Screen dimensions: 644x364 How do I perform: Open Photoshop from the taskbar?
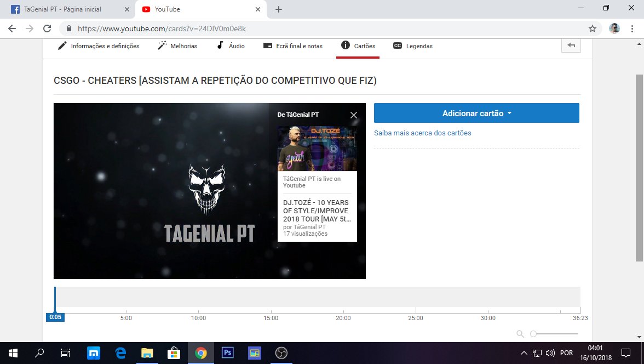point(228,353)
